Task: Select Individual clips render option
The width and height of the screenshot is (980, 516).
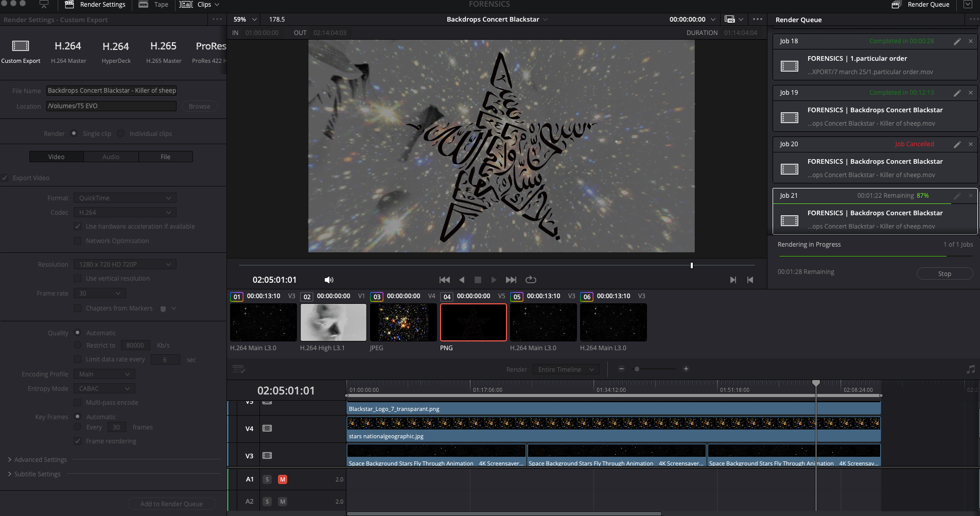Action: [121, 133]
